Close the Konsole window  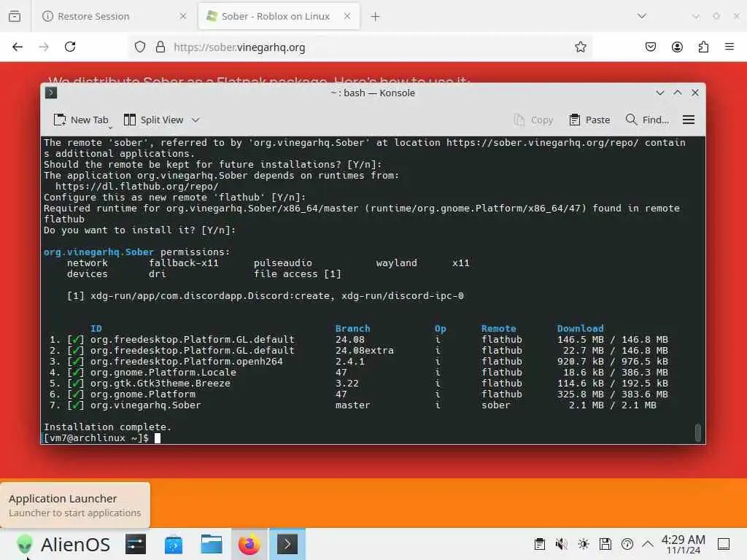click(x=695, y=93)
